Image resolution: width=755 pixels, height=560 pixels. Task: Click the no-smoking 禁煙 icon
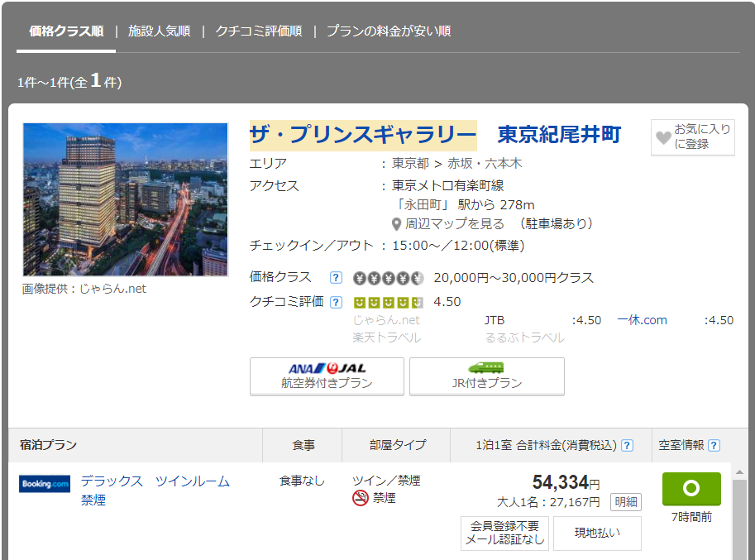tap(361, 498)
